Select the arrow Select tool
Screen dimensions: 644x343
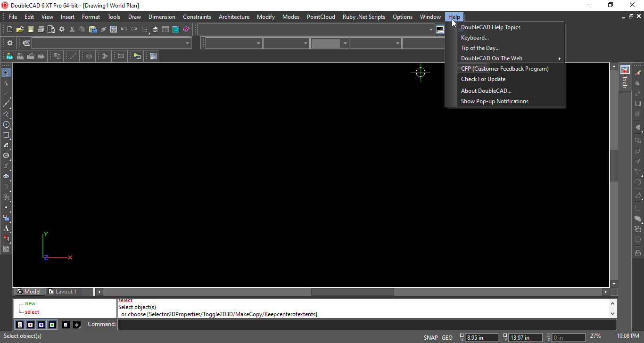tap(6, 73)
